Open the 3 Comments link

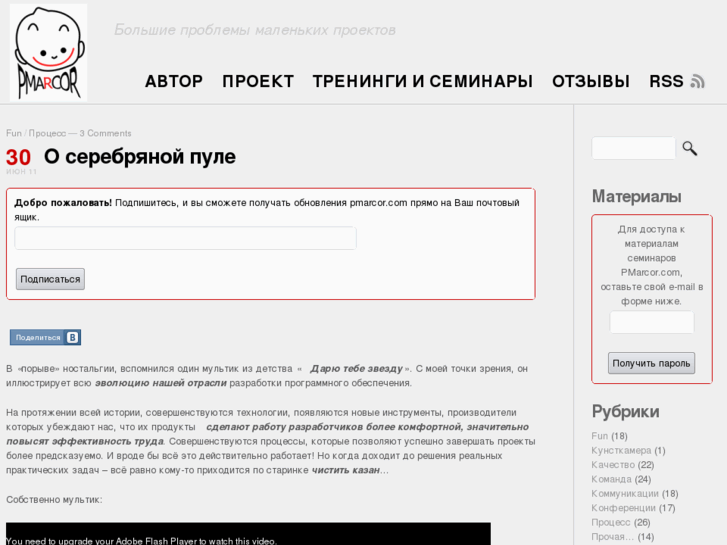[x=106, y=133]
